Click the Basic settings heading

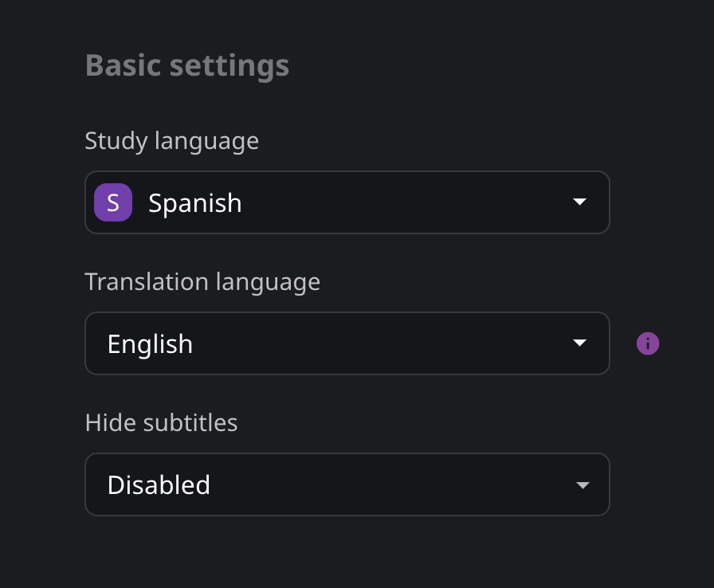point(187,65)
